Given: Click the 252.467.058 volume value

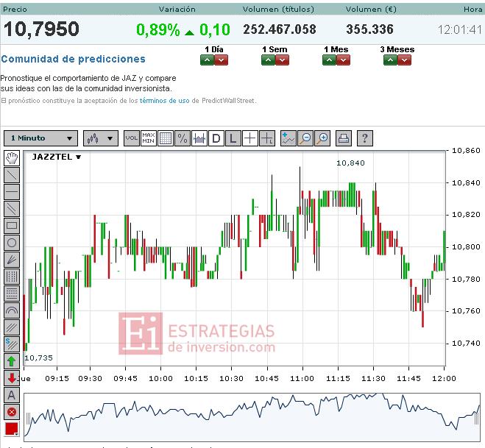Looking at the screenshot, I should coord(280,29).
